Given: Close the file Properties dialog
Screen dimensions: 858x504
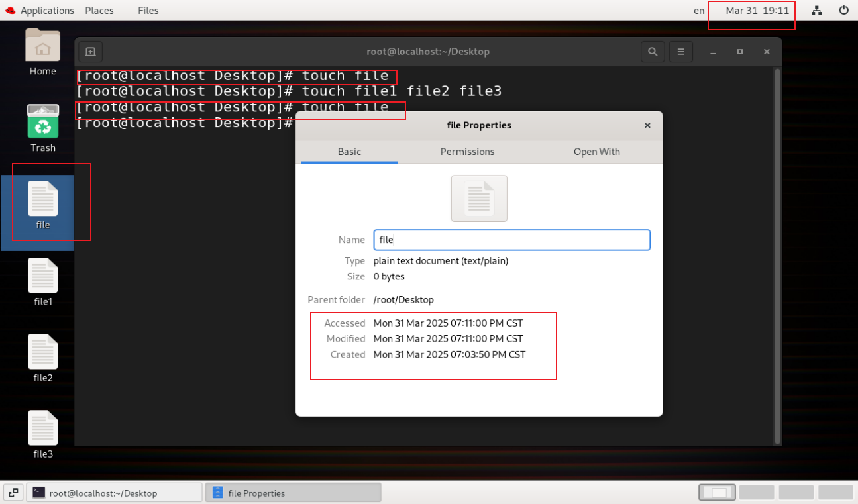Looking at the screenshot, I should (x=647, y=125).
